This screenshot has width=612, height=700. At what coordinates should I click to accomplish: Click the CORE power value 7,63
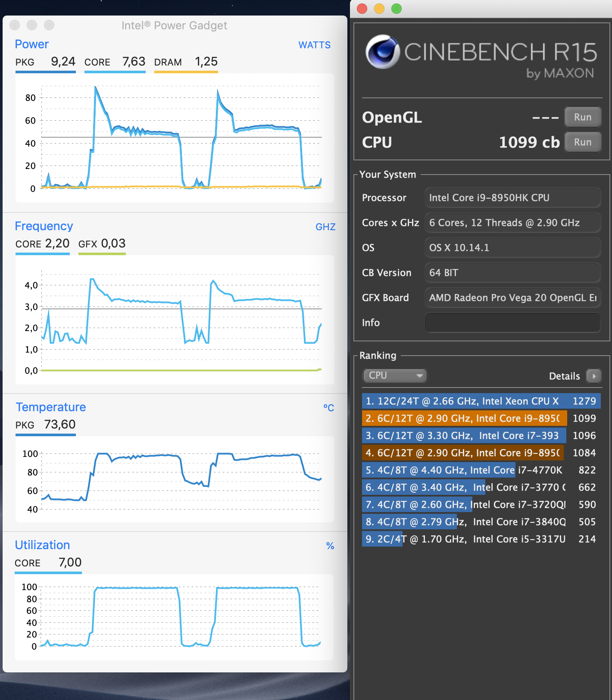click(x=134, y=62)
